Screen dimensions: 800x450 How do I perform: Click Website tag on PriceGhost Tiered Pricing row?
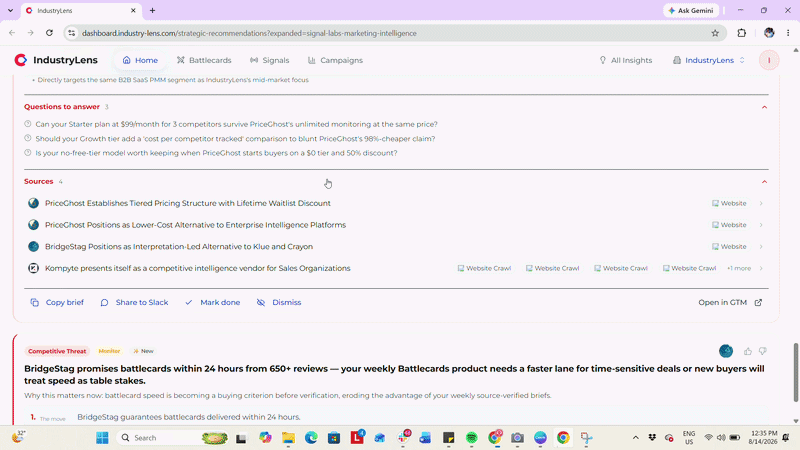tap(729, 203)
